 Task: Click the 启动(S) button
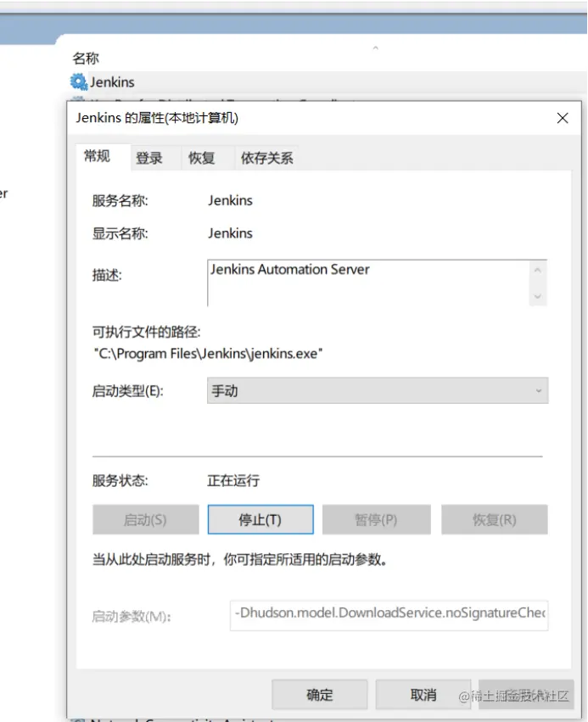[145, 520]
